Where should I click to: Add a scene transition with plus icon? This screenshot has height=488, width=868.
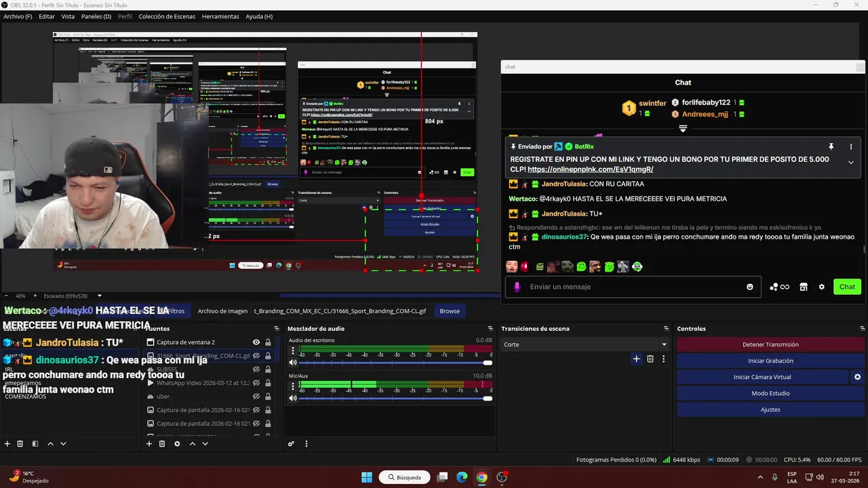coord(636,359)
